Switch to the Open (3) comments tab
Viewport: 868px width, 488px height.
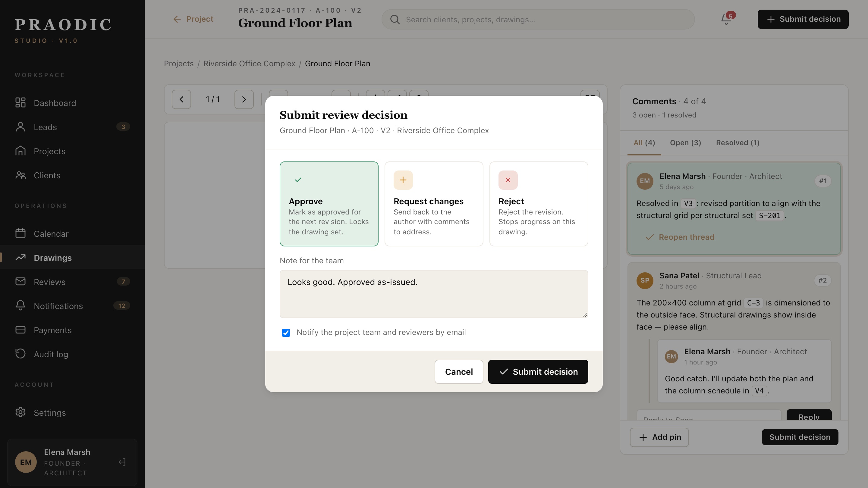[685, 143]
